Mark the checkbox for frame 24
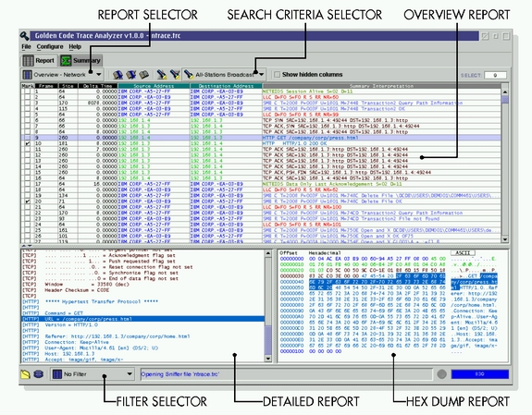The width and height of the screenshot is (532, 415). click(x=28, y=225)
